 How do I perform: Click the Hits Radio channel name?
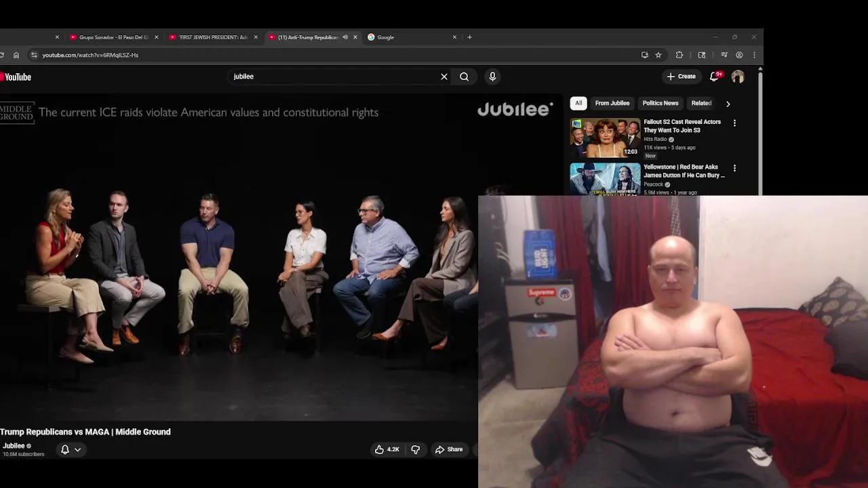pyautogui.click(x=655, y=140)
